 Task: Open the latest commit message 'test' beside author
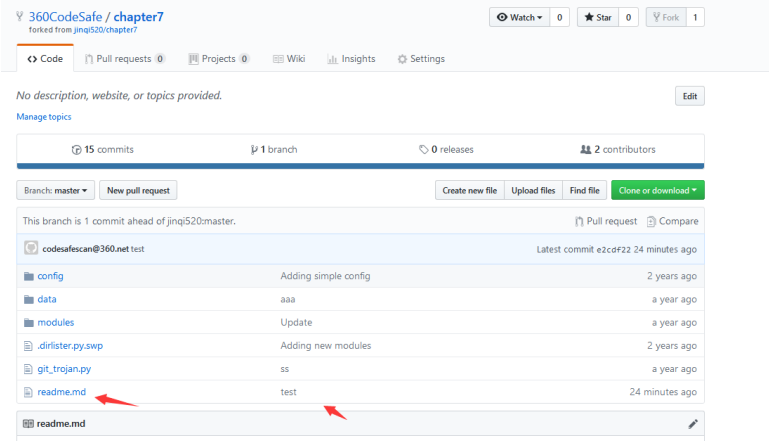click(138, 249)
